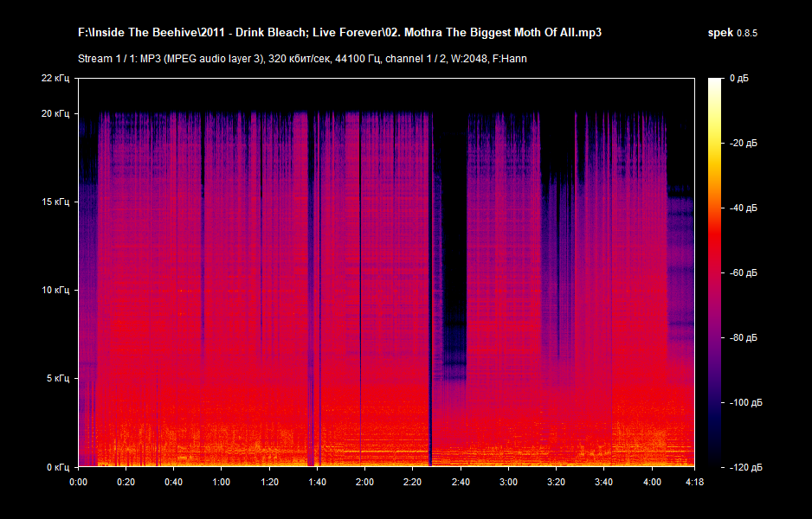Click the 0:00 time axis marker
The image size is (812, 519).
(x=78, y=481)
